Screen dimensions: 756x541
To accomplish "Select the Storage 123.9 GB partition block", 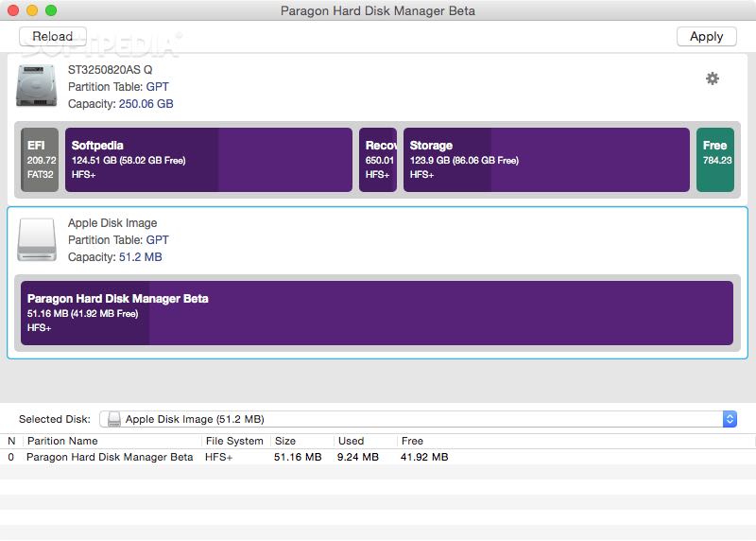I will click(x=546, y=160).
